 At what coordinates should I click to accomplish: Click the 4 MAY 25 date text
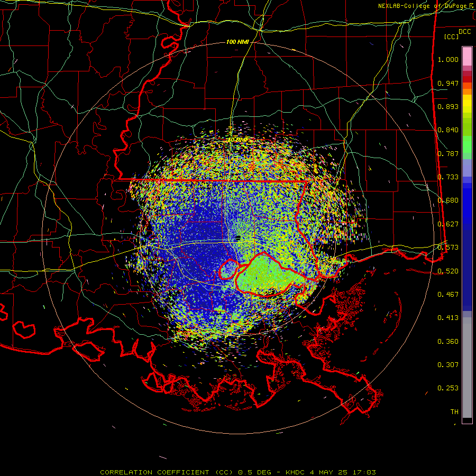[329, 472]
